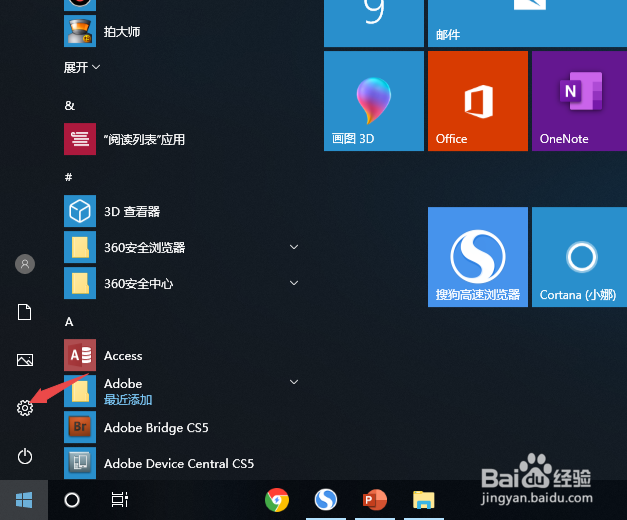Launch Sogou browser from taskbar
627x520 pixels.
click(325, 500)
